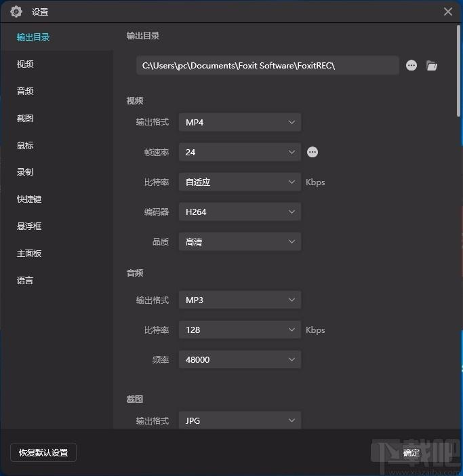The width and height of the screenshot is (463, 476).
Task: Open the 快捷键 settings section
Action: [29, 199]
